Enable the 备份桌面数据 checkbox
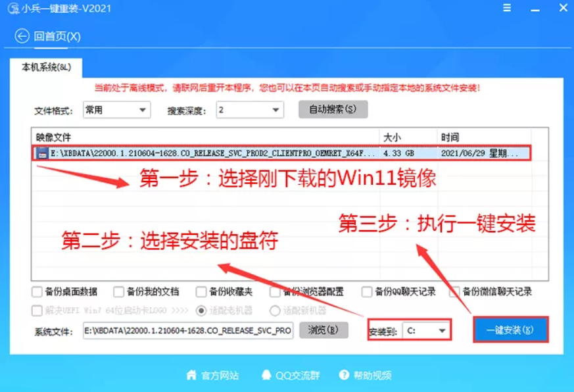 [x=37, y=291]
